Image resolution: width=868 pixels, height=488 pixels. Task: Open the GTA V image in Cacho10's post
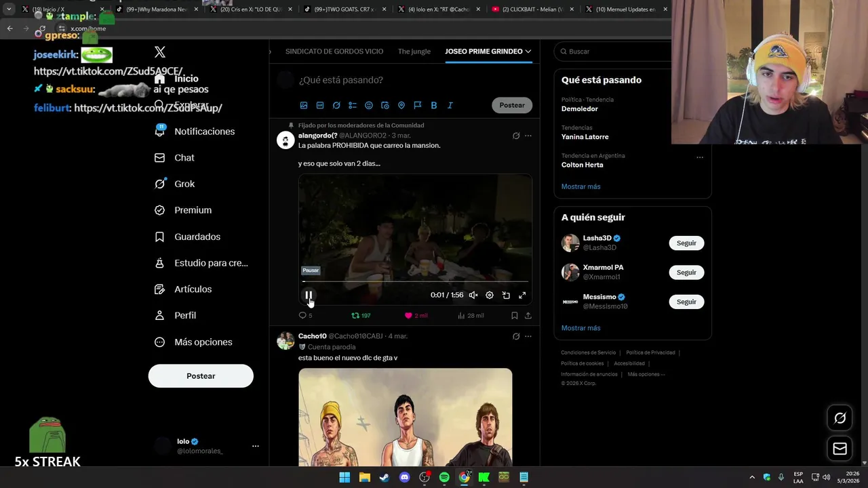point(406,417)
